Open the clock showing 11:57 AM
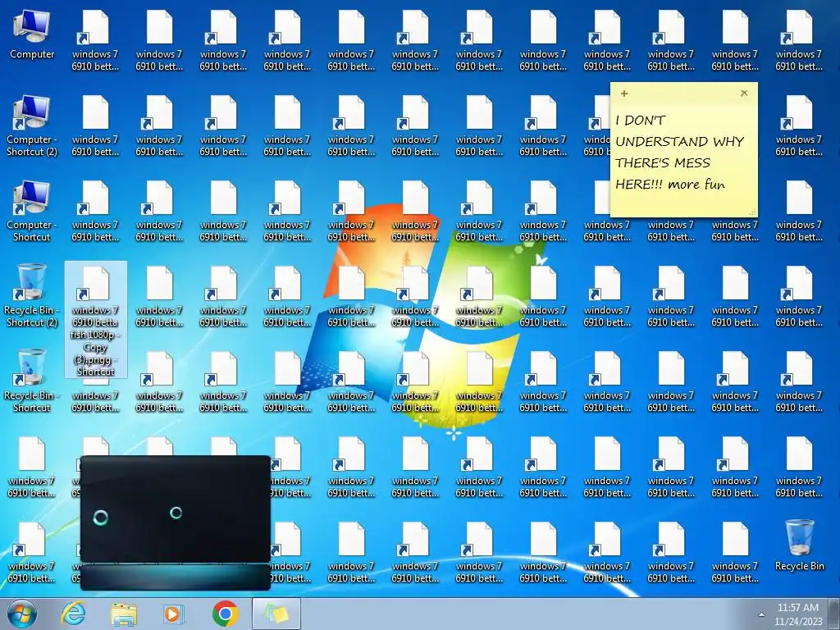 pos(798,614)
